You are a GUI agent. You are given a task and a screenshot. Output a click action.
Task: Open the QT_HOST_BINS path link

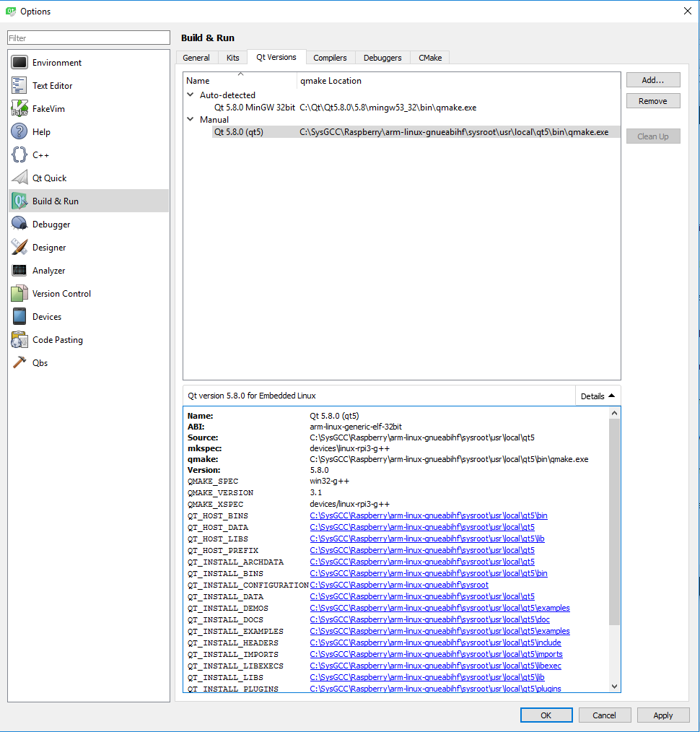click(429, 515)
